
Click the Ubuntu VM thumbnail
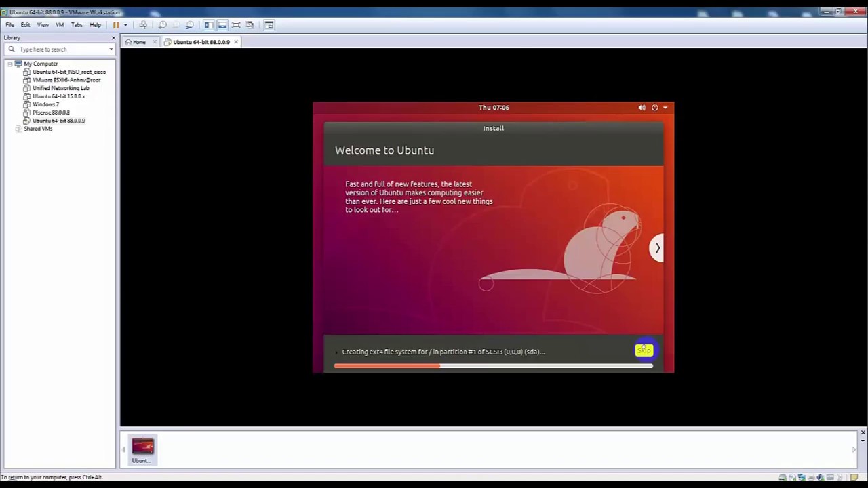[x=142, y=450]
